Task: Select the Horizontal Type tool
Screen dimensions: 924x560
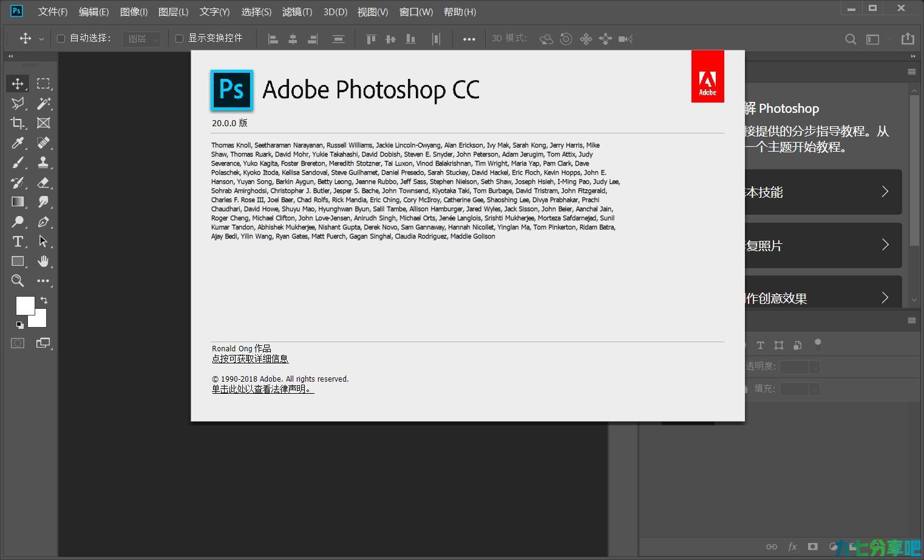Action: [x=18, y=241]
